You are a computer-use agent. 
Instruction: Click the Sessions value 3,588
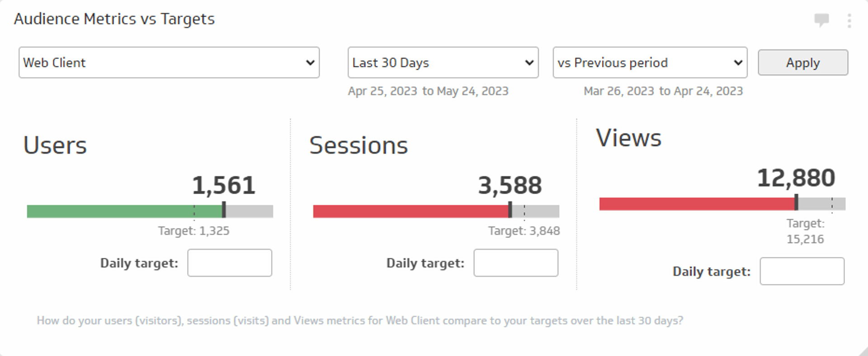[510, 185]
